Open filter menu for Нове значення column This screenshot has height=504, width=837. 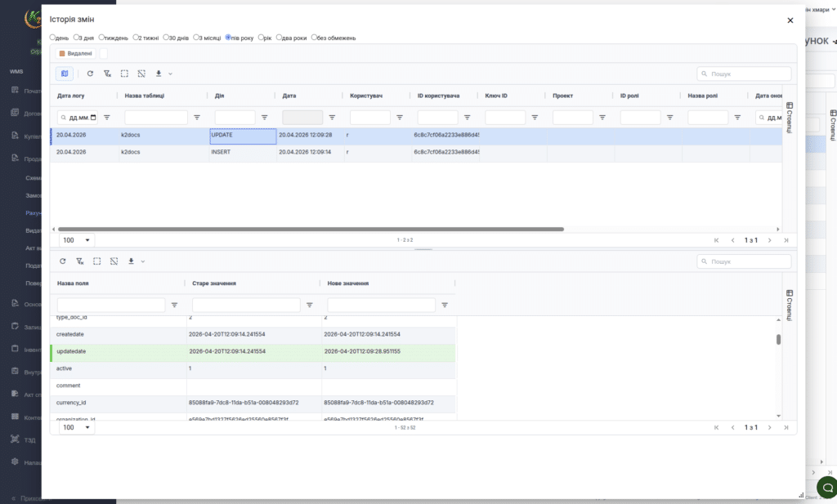(445, 305)
